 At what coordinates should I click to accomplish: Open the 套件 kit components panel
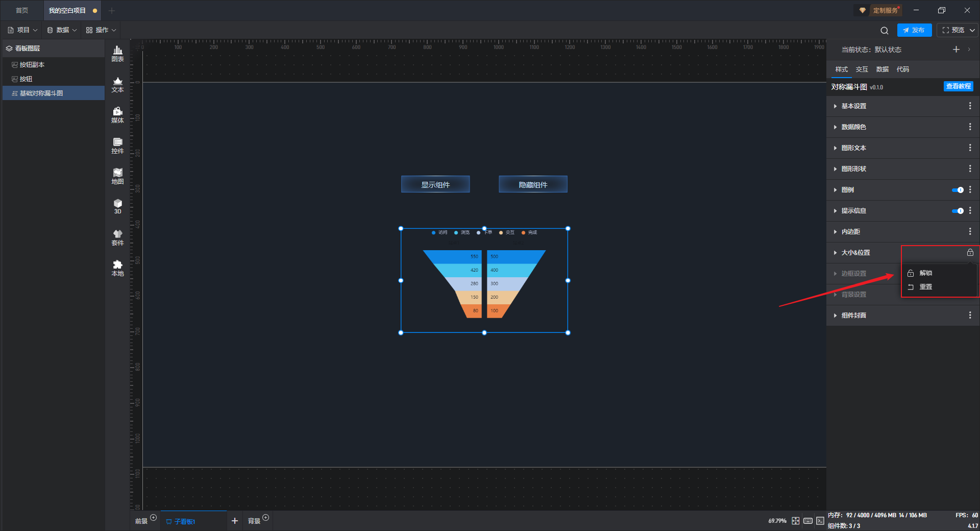[117, 237]
